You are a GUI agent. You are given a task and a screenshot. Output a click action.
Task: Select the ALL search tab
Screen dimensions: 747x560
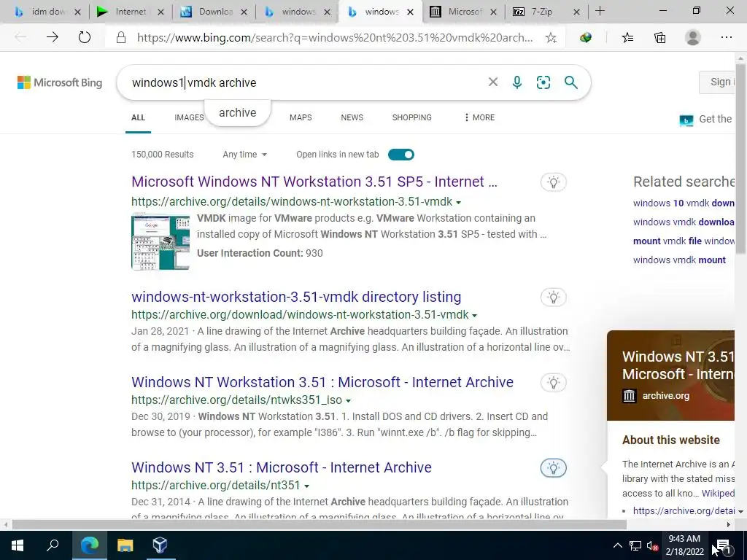[138, 117]
